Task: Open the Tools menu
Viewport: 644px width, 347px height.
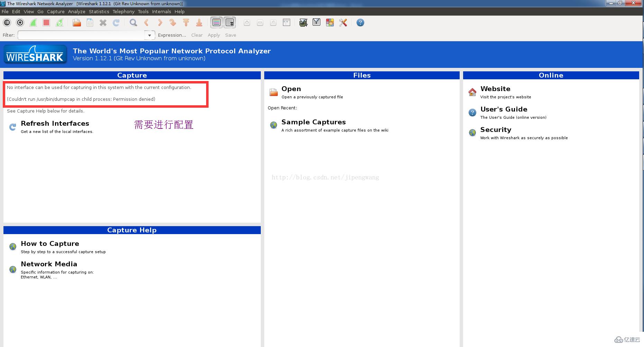Action: point(143,11)
